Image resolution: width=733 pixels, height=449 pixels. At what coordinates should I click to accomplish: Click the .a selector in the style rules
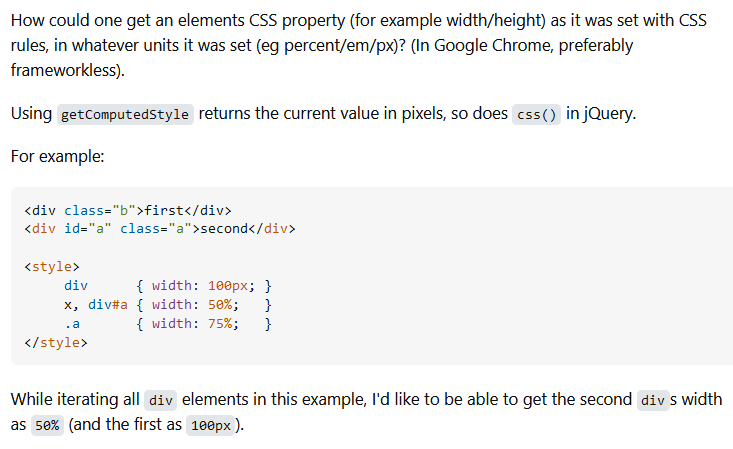[71, 324]
